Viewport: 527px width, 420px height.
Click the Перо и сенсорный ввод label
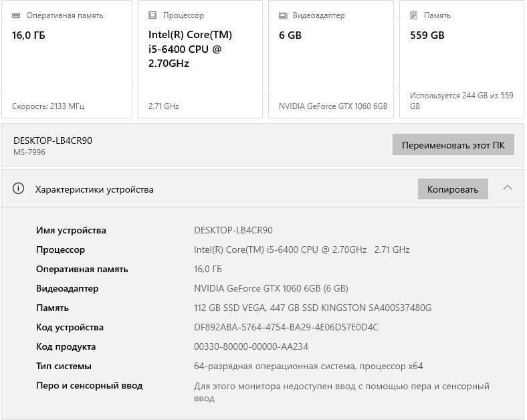pos(90,386)
